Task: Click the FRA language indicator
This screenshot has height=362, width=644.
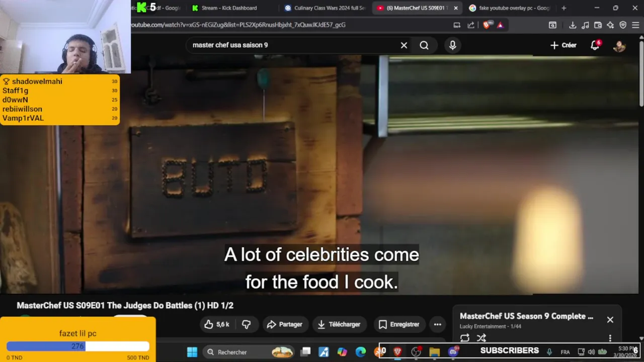Action: click(x=565, y=352)
